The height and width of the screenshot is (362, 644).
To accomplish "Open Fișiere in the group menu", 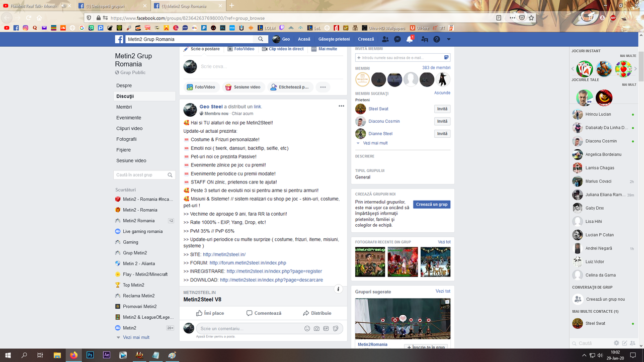I will point(144,150).
